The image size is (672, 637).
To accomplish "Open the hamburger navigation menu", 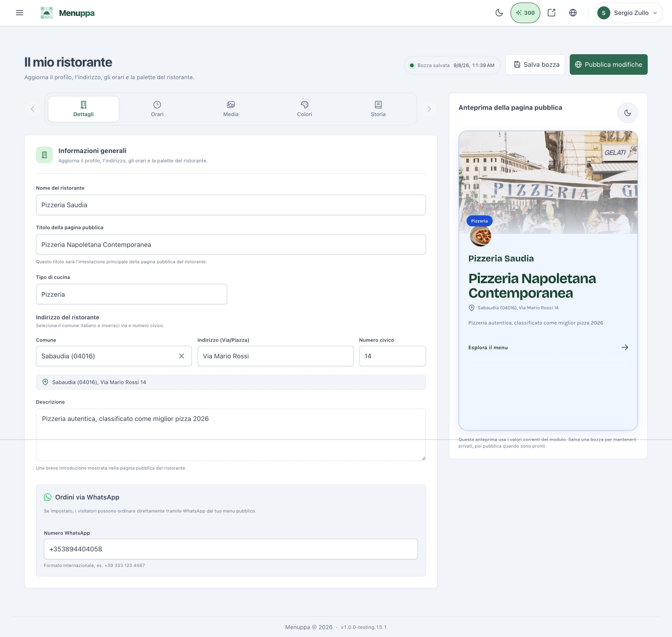I will coord(19,13).
